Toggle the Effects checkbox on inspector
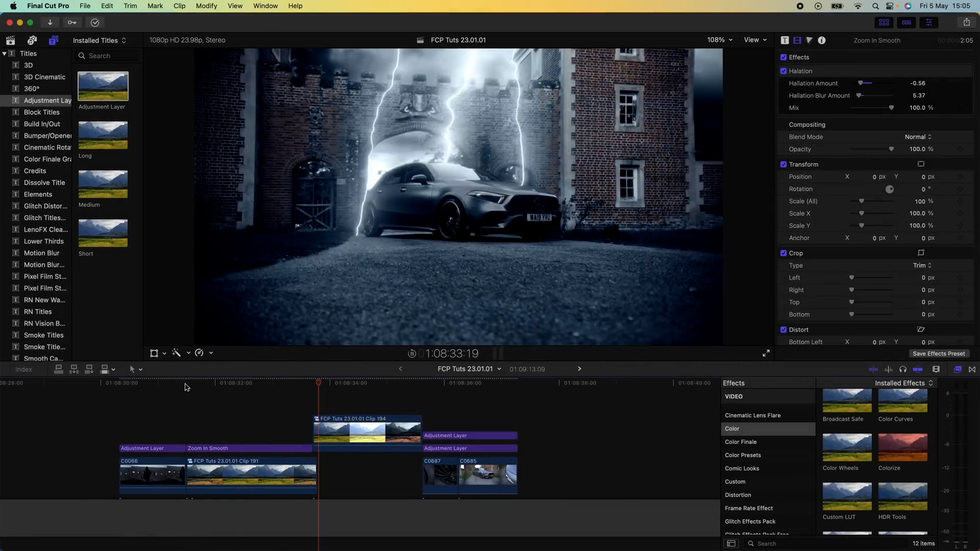The image size is (980, 551). 784,57
